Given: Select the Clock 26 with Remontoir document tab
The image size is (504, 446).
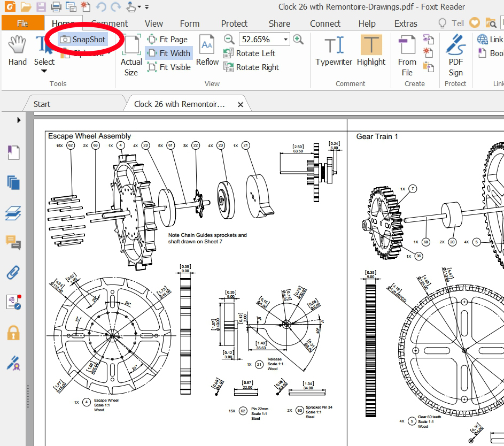Looking at the screenshot, I should click(x=179, y=104).
